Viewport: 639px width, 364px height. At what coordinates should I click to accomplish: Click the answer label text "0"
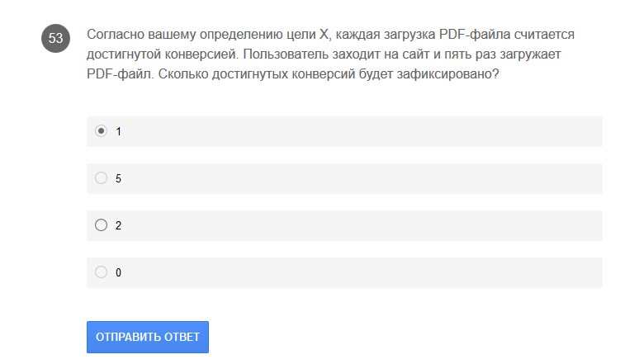pyautogui.click(x=118, y=272)
